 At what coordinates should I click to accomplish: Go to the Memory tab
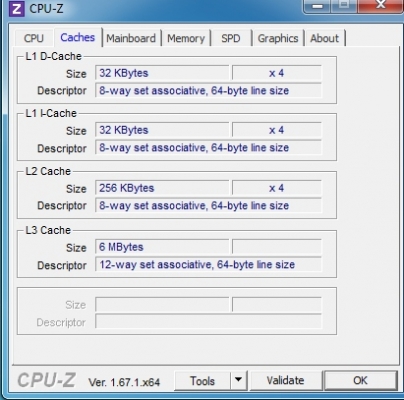pyautogui.click(x=186, y=38)
